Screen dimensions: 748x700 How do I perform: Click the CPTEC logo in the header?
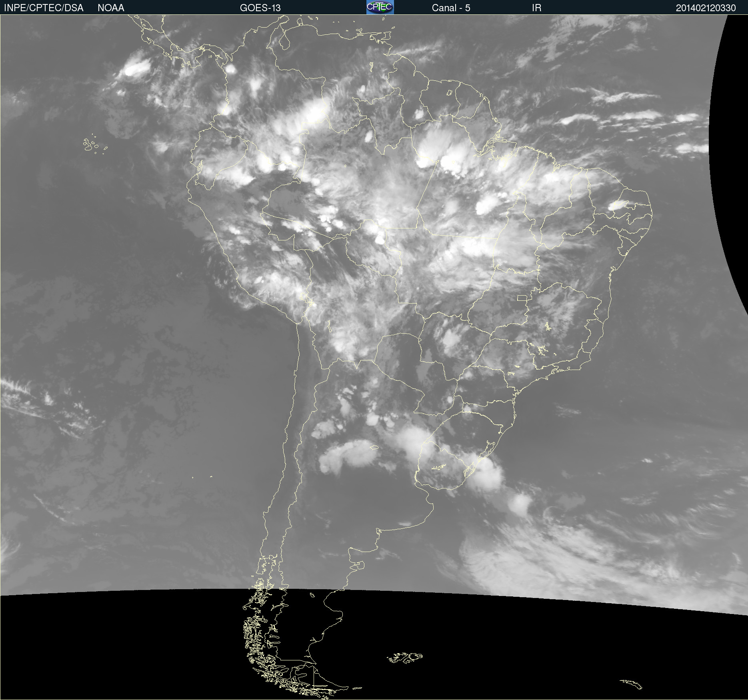click(380, 7)
